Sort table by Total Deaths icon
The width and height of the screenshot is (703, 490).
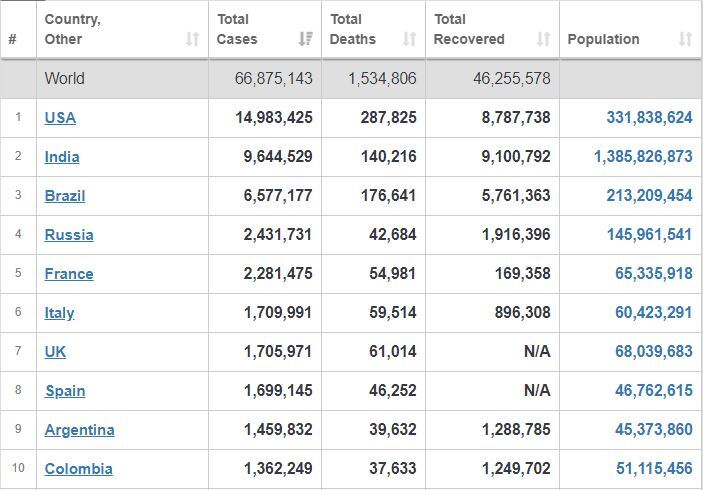coord(409,39)
